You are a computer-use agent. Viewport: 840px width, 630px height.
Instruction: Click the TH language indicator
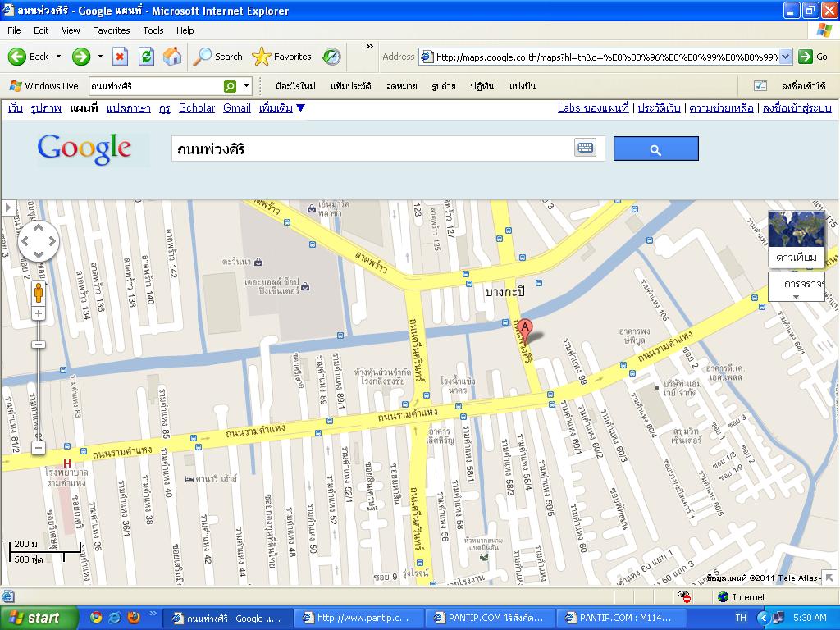point(741,618)
